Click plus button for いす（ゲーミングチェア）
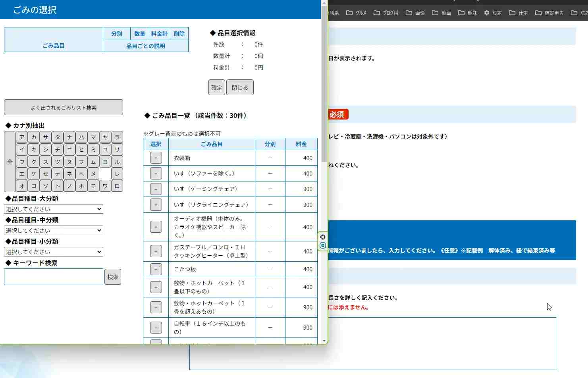588x378 pixels. point(156,189)
